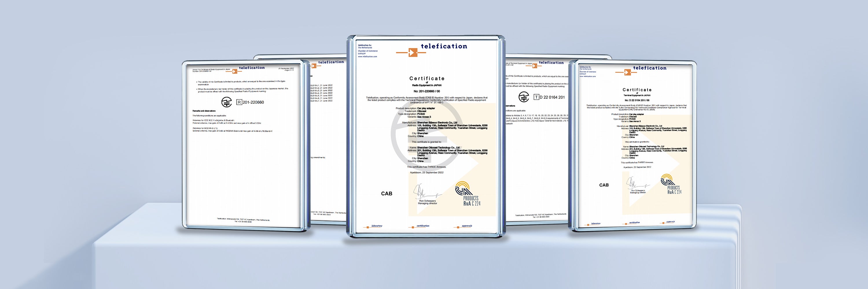Screen dimensions: 868x289
Task: Click the CAB text on center certificate
Action: click(387, 193)
